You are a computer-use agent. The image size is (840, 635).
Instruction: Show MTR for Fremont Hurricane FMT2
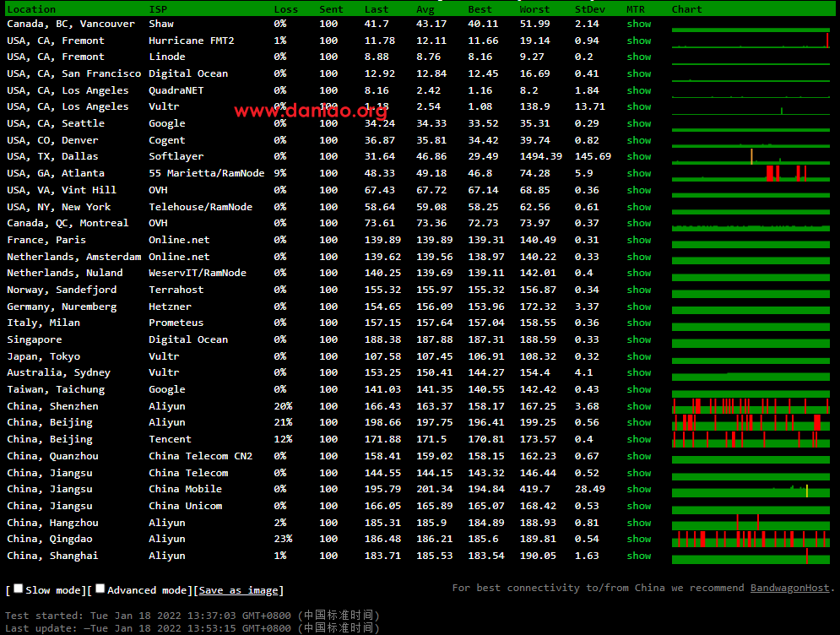point(639,41)
